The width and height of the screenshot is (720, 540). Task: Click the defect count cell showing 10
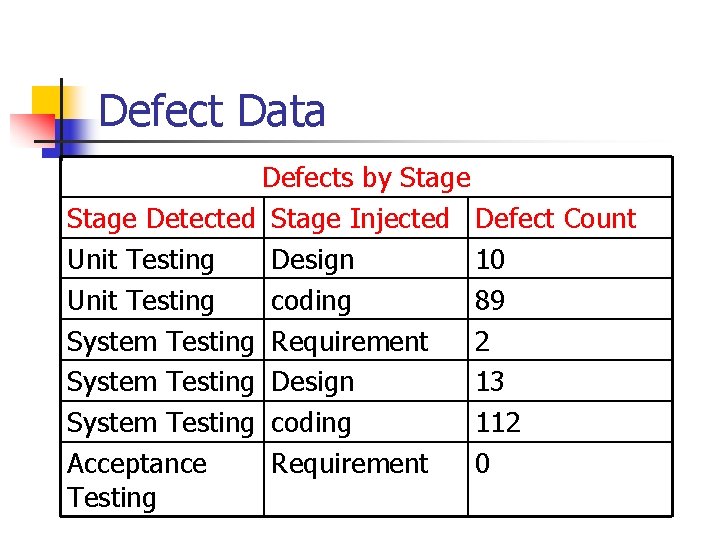tap(570, 259)
